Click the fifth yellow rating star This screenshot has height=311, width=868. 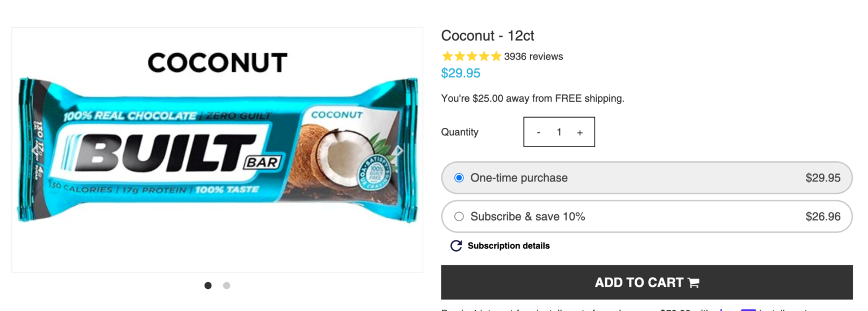(496, 57)
